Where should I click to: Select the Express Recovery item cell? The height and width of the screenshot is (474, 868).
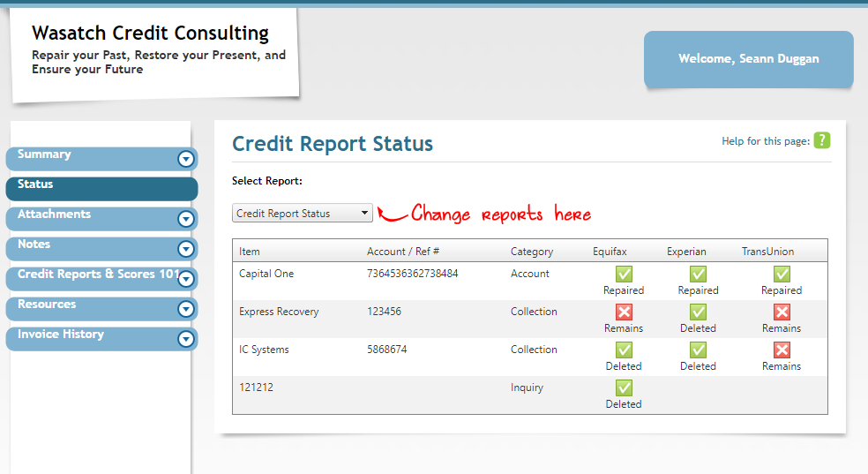[x=279, y=312]
